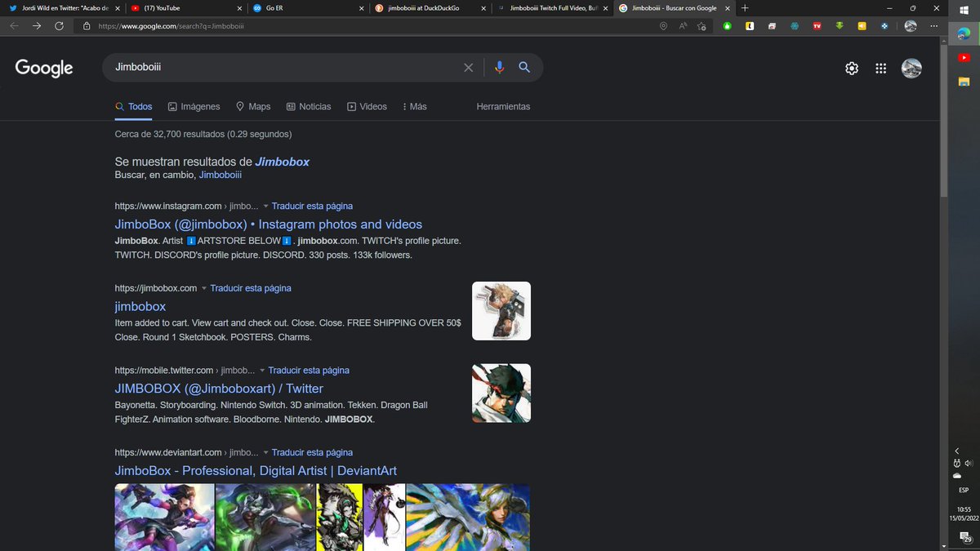Start Google voice search microphone
Viewport: 980px width, 551px height.
click(499, 68)
